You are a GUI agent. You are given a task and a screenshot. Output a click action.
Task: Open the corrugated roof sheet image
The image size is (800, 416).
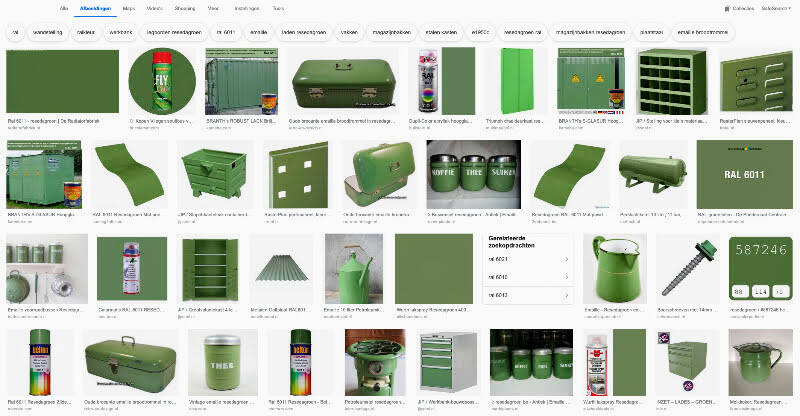[x=283, y=269]
